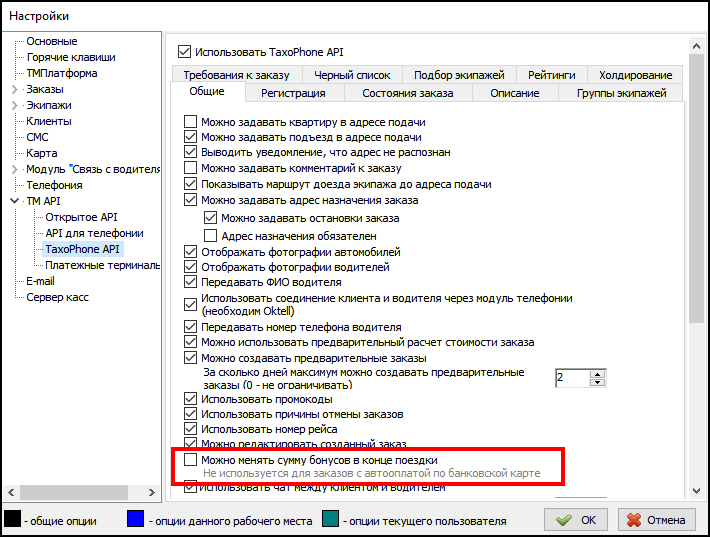The image size is (710, 537).
Task: Uncheck Использовать TaxoPhone API checkbox
Action: (184, 52)
